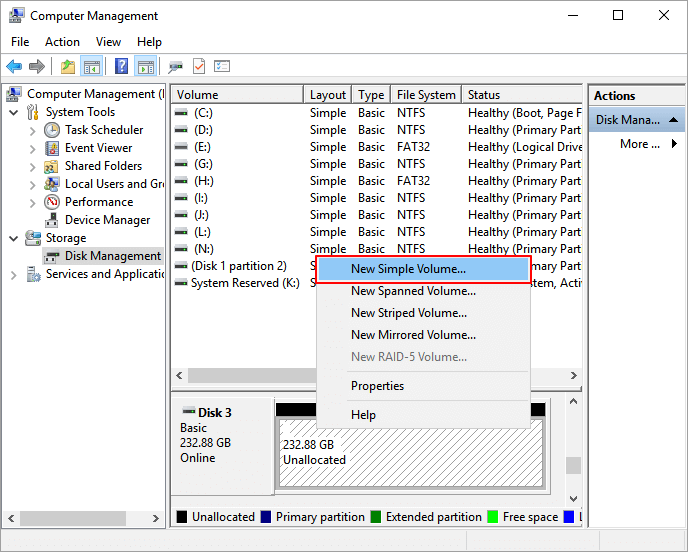Open Event Viewer in the tree
Image resolution: width=688 pixels, height=552 pixels.
click(98, 148)
